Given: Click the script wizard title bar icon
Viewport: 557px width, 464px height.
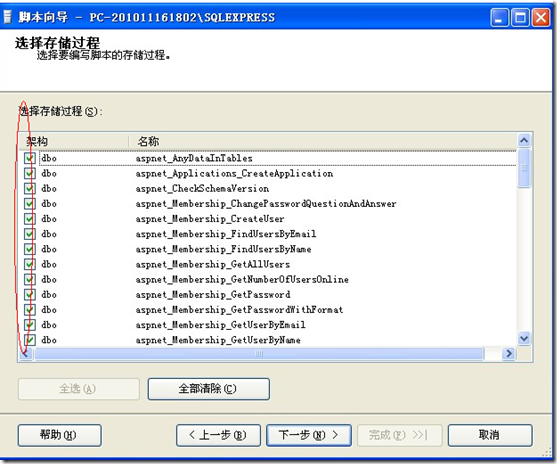Looking at the screenshot, I should (8, 17).
